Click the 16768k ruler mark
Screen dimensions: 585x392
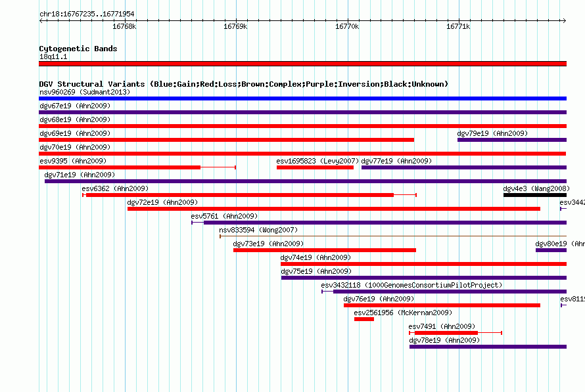tap(124, 26)
